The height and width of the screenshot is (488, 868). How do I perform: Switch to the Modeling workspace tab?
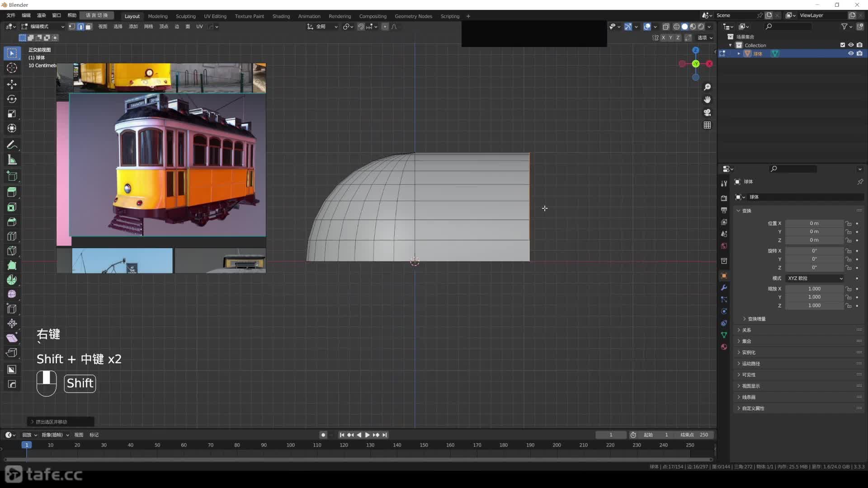click(158, 16)
